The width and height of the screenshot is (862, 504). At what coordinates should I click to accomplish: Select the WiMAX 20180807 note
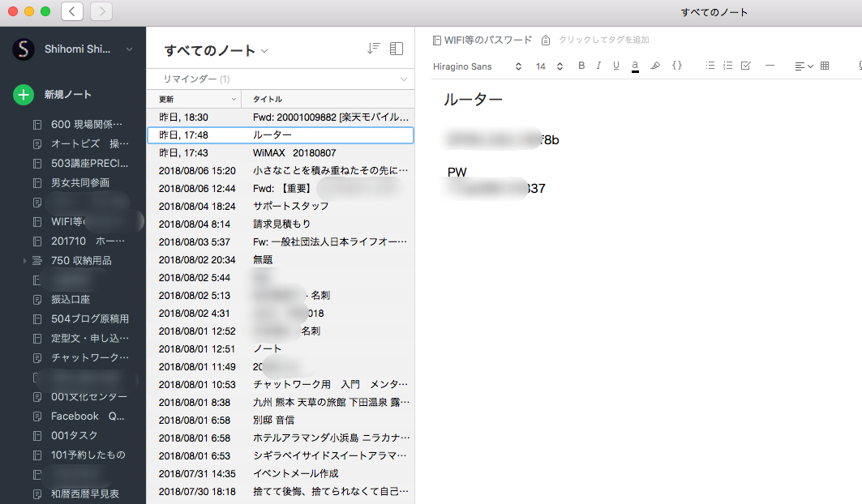(x=281, y=153)
